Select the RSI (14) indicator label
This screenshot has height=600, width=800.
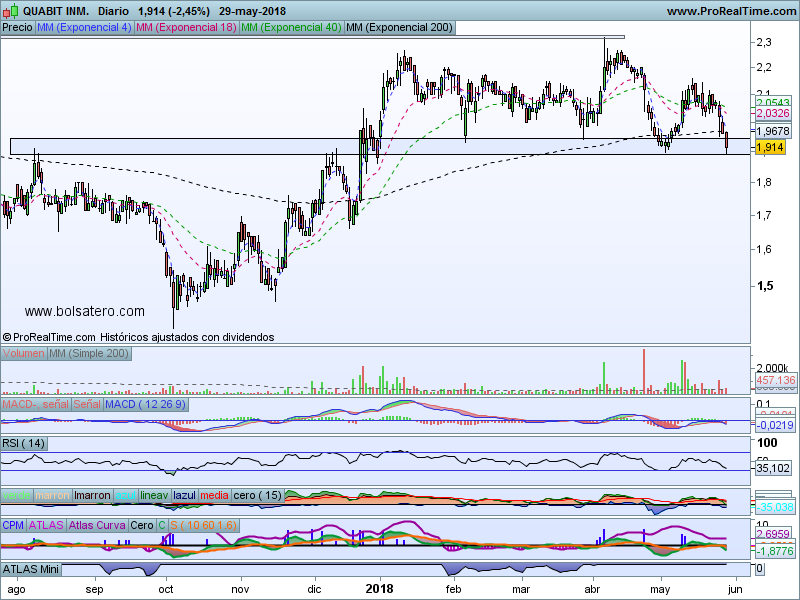(24, 443)
